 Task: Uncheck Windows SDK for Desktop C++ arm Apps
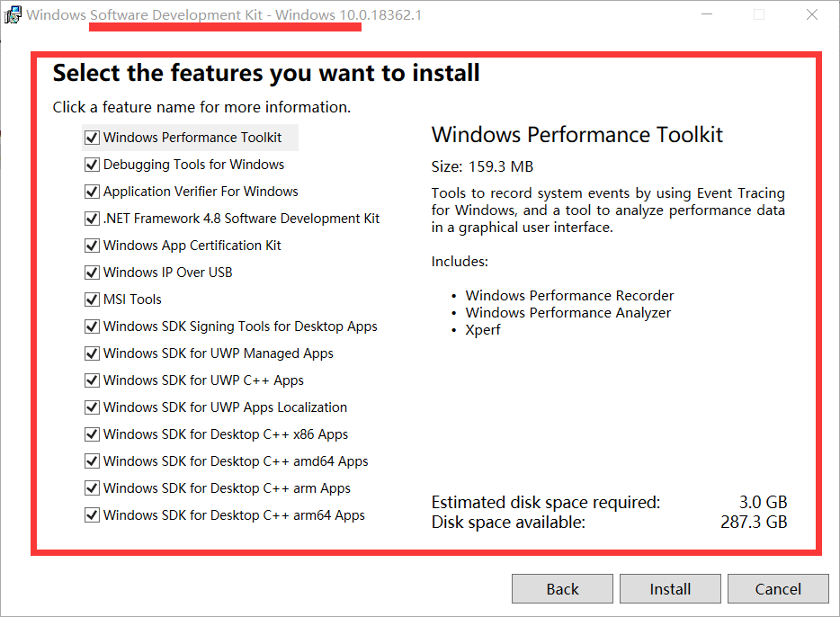pos(91,487)
